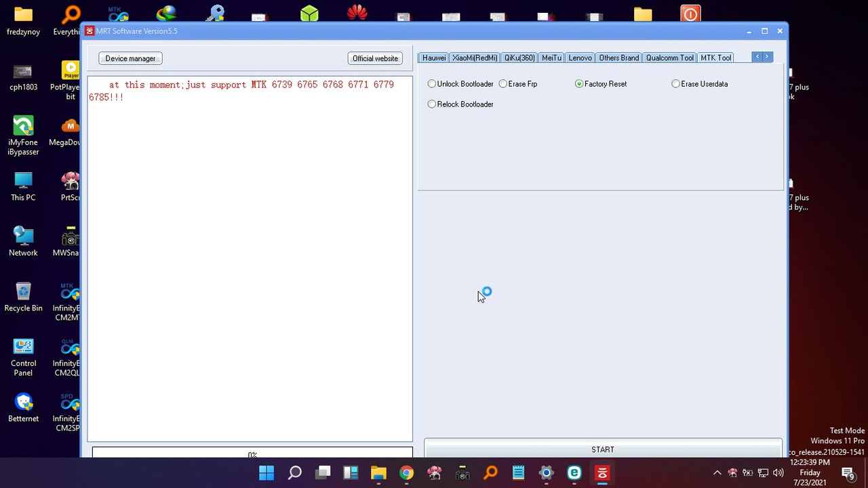868x488 pixels.
Task: Open This PC desktop icon
Action: (23, 186)
